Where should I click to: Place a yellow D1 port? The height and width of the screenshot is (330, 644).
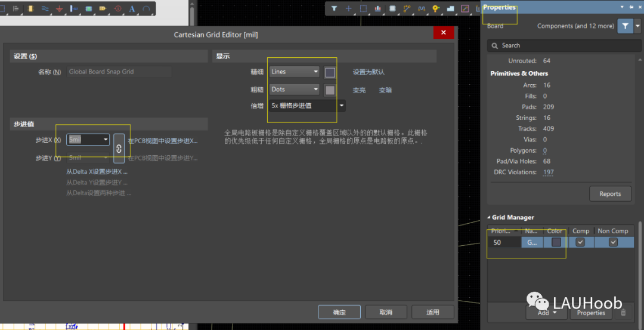103,8
